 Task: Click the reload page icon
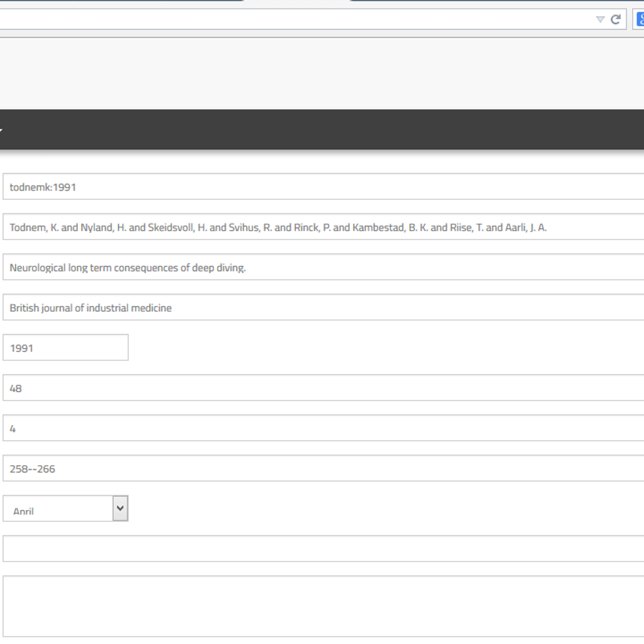(x=616, y=20)
